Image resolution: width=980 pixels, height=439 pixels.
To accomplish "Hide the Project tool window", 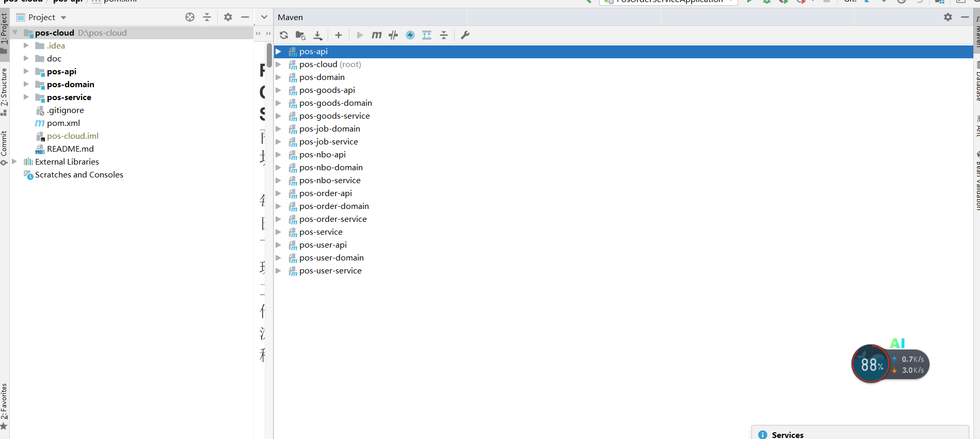I will pyautogui.click(x=245, y=17).
